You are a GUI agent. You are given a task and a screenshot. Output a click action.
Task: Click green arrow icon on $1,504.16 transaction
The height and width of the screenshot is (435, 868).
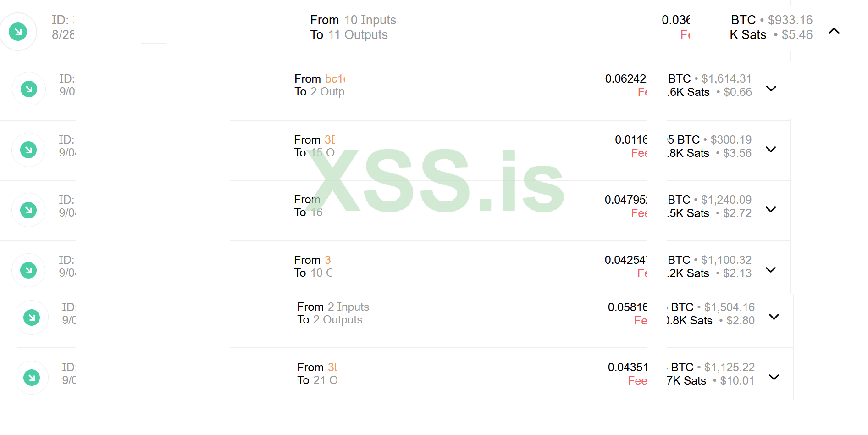tap(32, 317)
